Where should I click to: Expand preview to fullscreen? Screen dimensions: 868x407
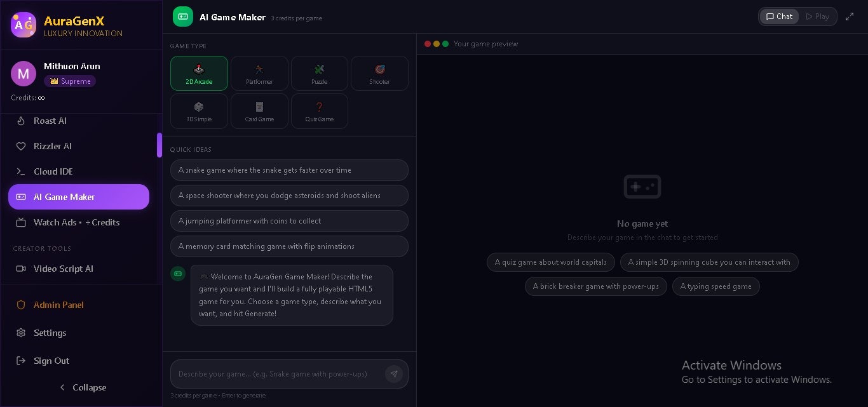tap(850, 17)
